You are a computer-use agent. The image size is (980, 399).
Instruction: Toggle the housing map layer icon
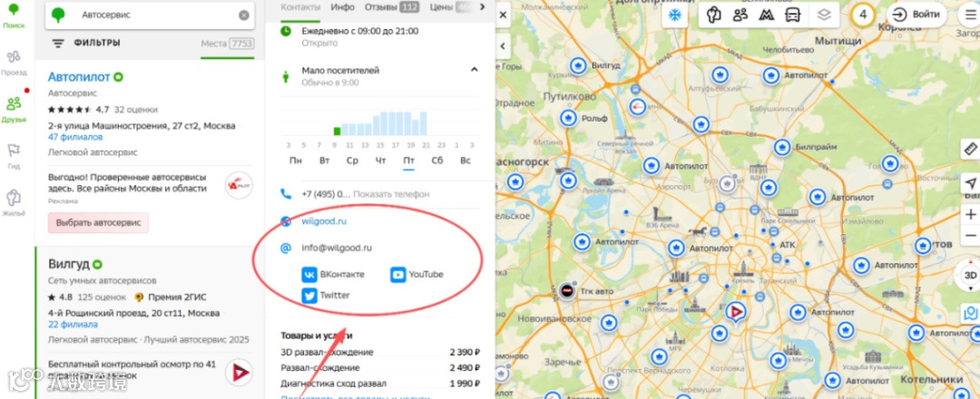coord(712,15)
